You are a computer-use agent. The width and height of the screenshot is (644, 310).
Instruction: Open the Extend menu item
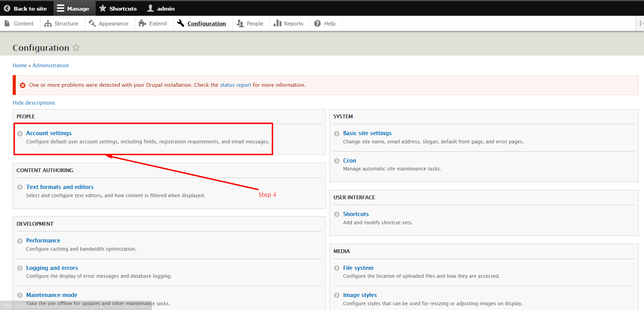click(154, 23)
